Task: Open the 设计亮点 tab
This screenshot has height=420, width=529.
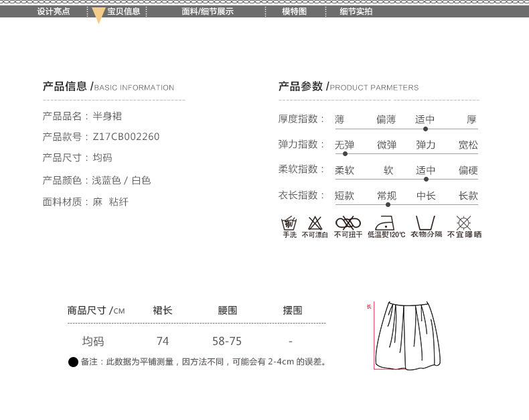Action: 54,11
